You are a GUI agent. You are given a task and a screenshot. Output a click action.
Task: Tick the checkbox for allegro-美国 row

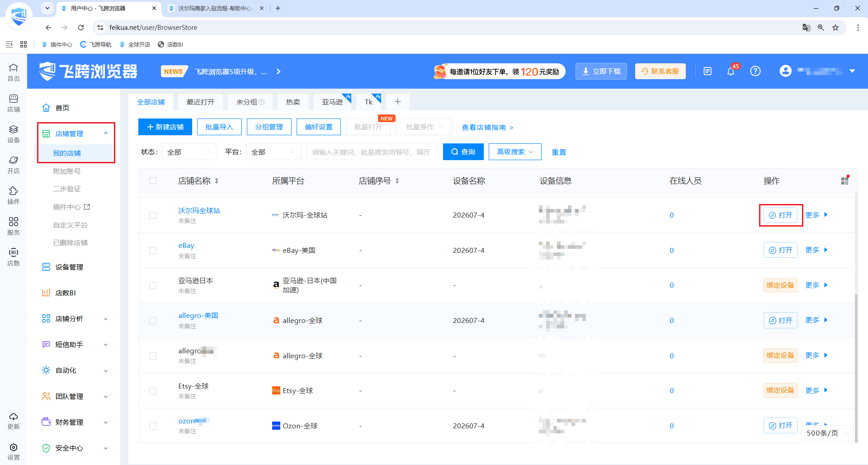[x=153, y=321]
